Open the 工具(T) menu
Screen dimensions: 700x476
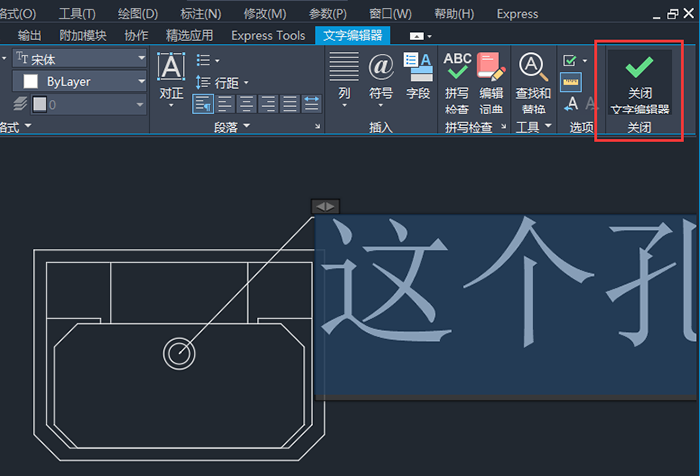click(77, 14)
